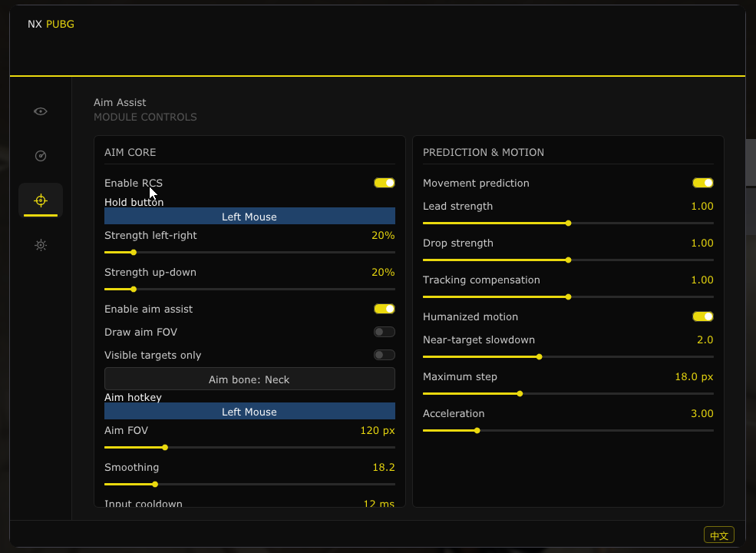The width and height of the screenshot is (756, 553).
Task: Adjust the Lead strength slider
Action: (x=568, y=224)
